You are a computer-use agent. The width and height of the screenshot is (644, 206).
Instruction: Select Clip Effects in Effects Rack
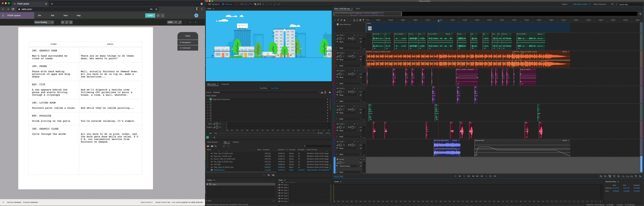(x=263, y=88)
